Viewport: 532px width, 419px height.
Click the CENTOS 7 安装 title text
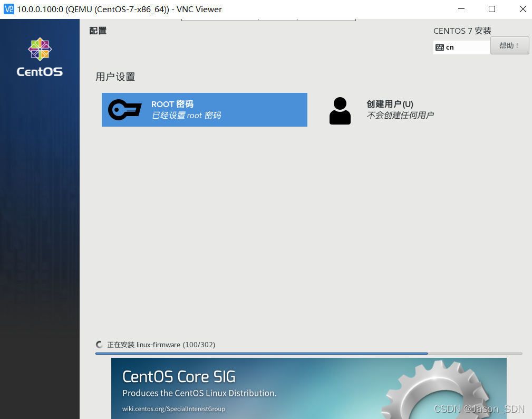click(462, 31)
